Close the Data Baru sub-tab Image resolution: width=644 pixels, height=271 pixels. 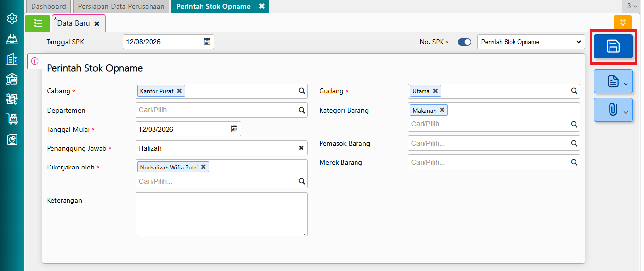pyautogui.click(x=97, y=24)
